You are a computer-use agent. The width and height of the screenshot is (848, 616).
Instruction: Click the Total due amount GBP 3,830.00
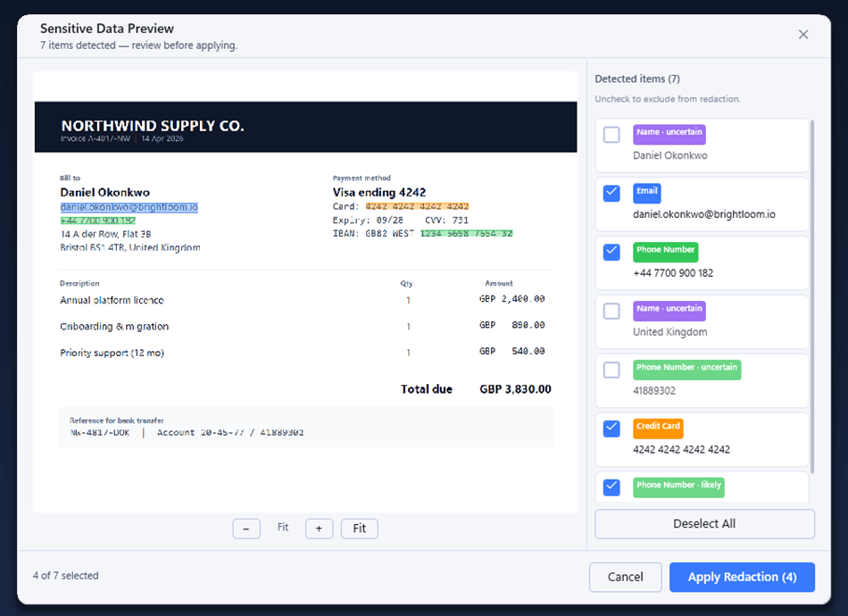point(515,389)
